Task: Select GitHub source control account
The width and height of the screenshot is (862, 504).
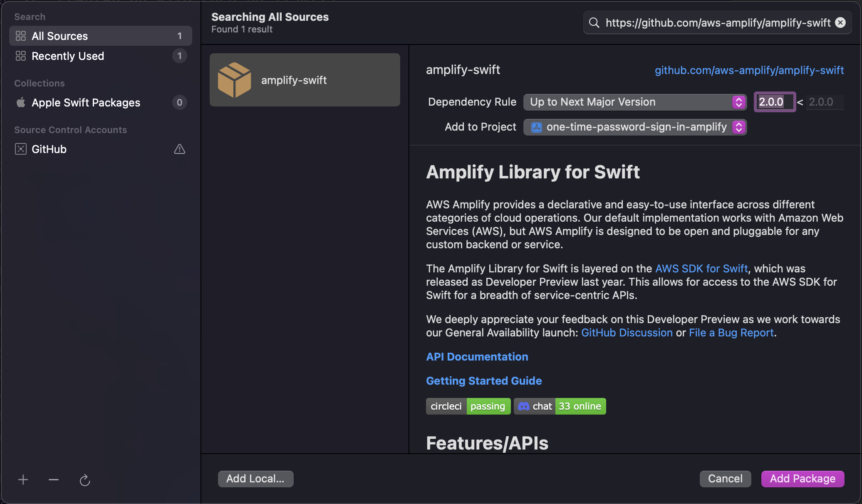Action: (x=49, y=149)
